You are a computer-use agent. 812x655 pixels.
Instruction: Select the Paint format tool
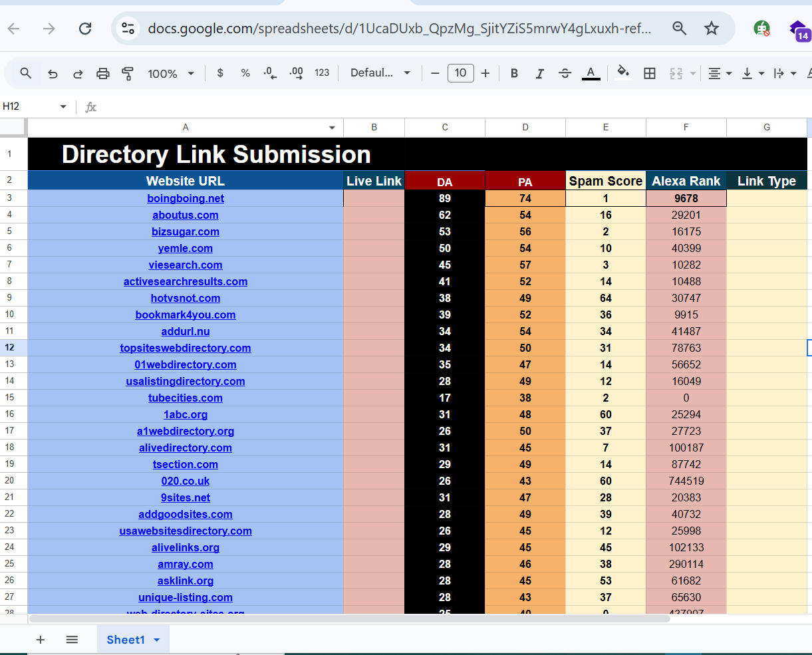tap(128, 73)
